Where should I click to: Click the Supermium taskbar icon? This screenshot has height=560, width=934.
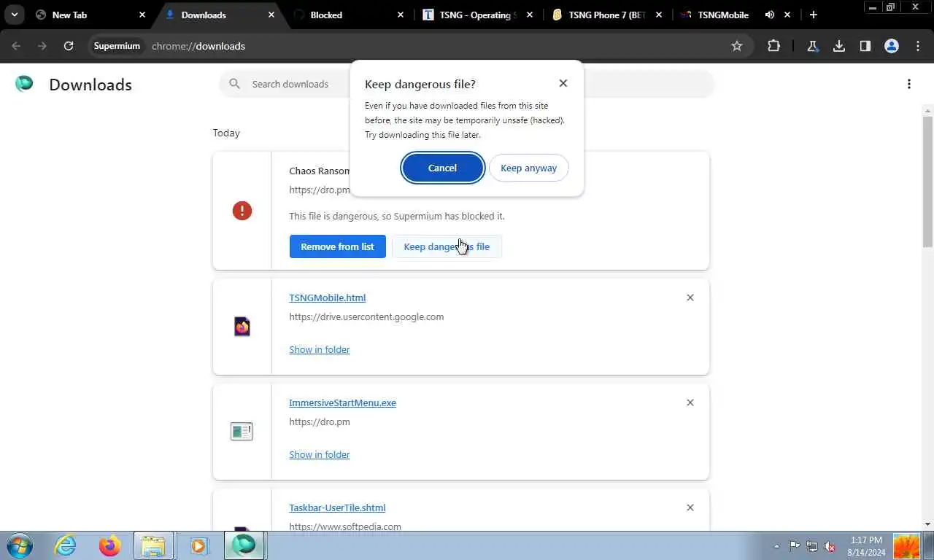click(244, 545)
